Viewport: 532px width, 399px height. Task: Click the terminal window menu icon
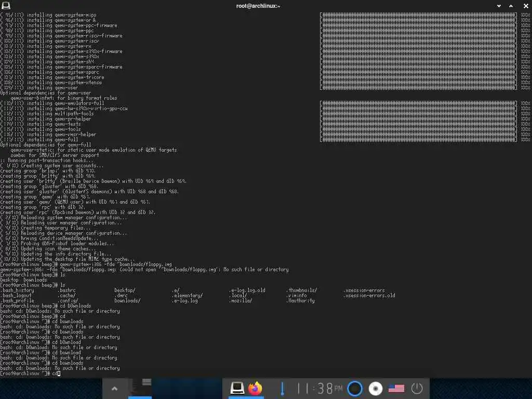6,5
